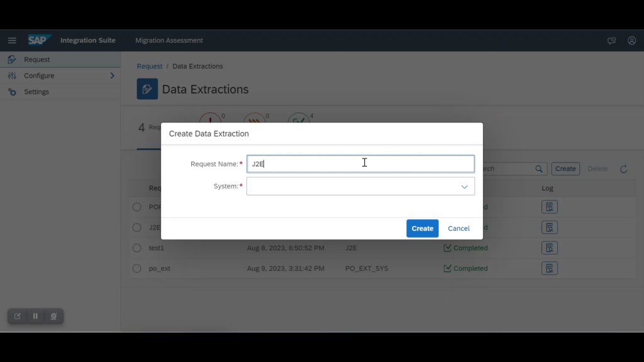
Task: Open the log for the po_ext request
Action: [x=550, y=268]
